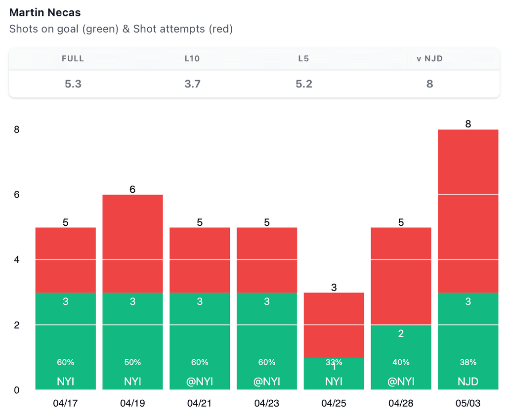Click the 50% label in the 04/19 bar
506x420 pixels.
132,362
